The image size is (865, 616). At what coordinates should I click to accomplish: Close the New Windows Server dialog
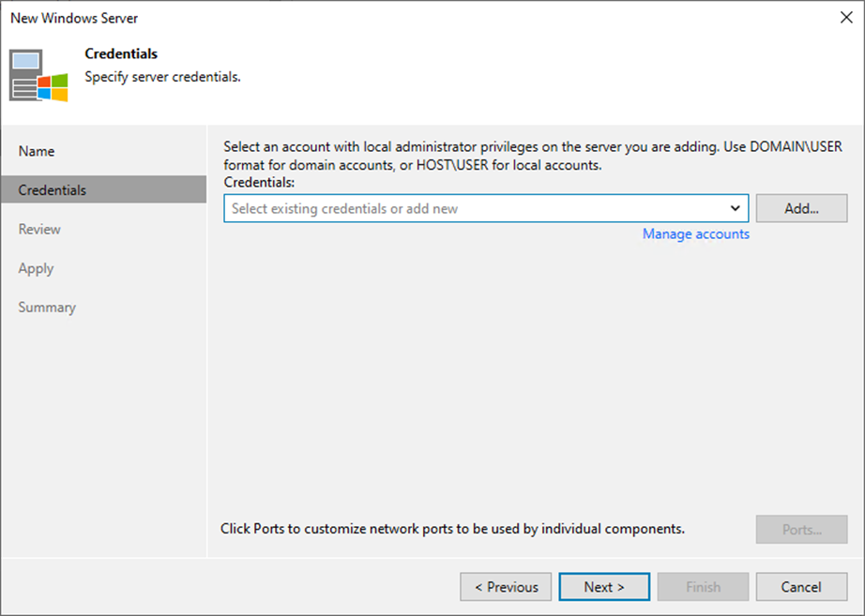click(846, 18)
